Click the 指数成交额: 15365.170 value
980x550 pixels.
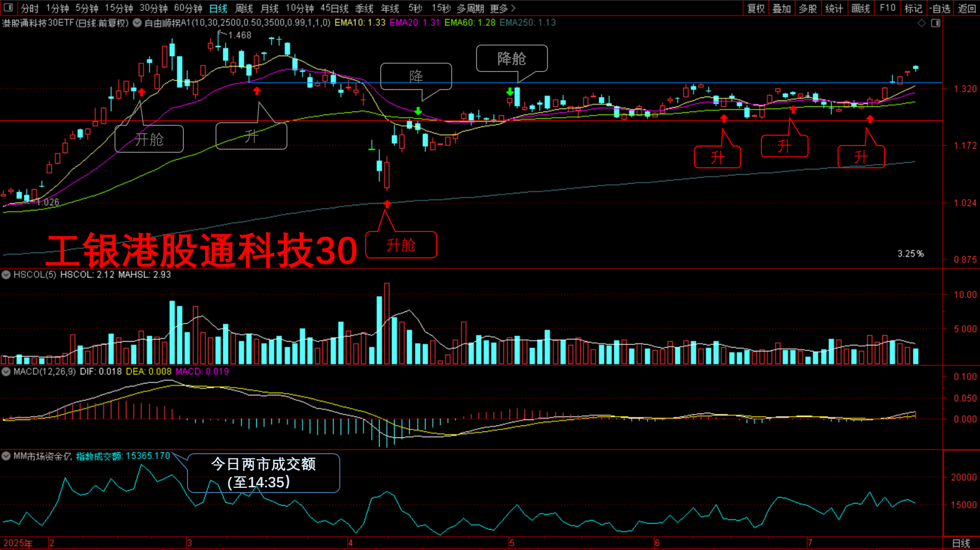point(123,456)
